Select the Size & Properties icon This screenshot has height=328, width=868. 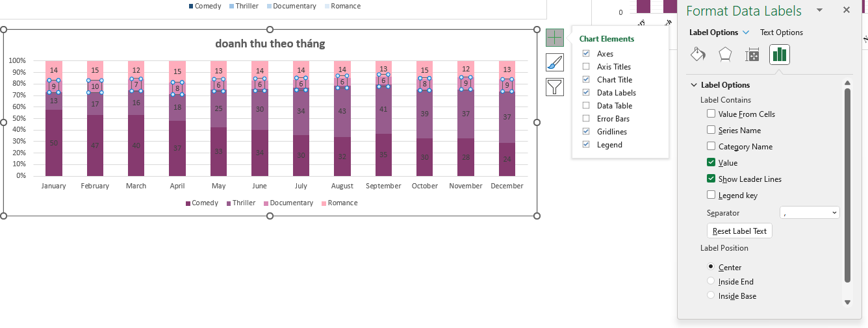(752, 55)
